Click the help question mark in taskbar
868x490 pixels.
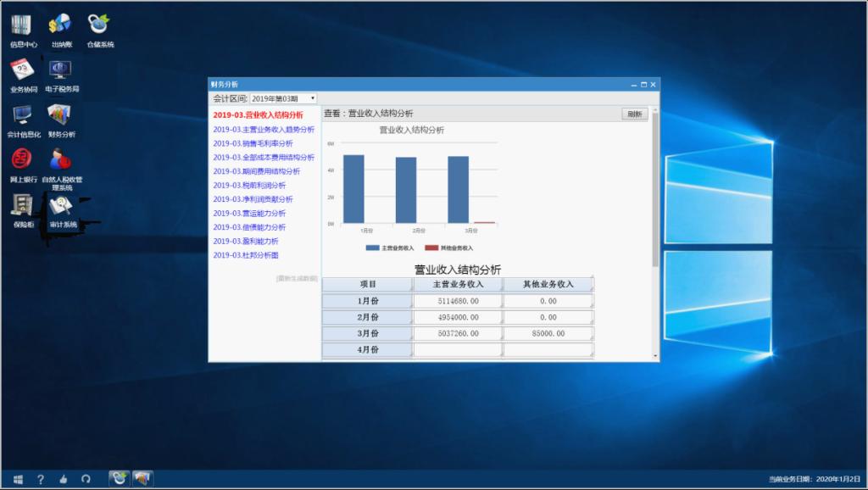(x=40, y=479)
